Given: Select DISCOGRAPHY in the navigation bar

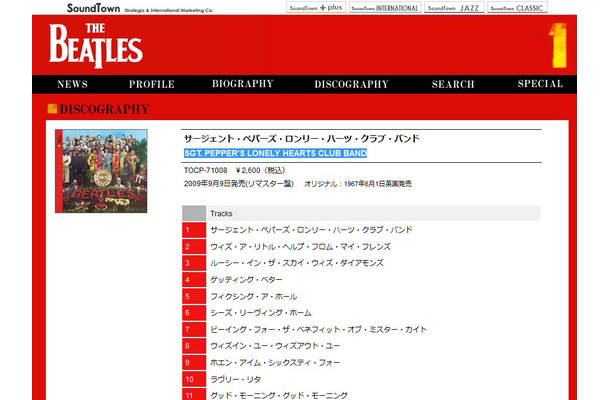Looking at the screenshot, I should 352,84.
